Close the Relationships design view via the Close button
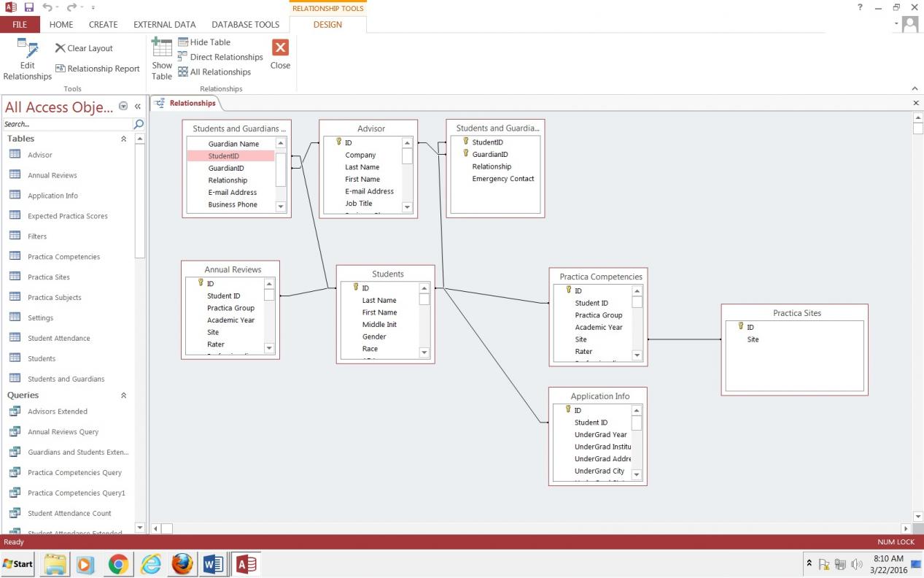924x578 pixels. (x=280, y=55)
